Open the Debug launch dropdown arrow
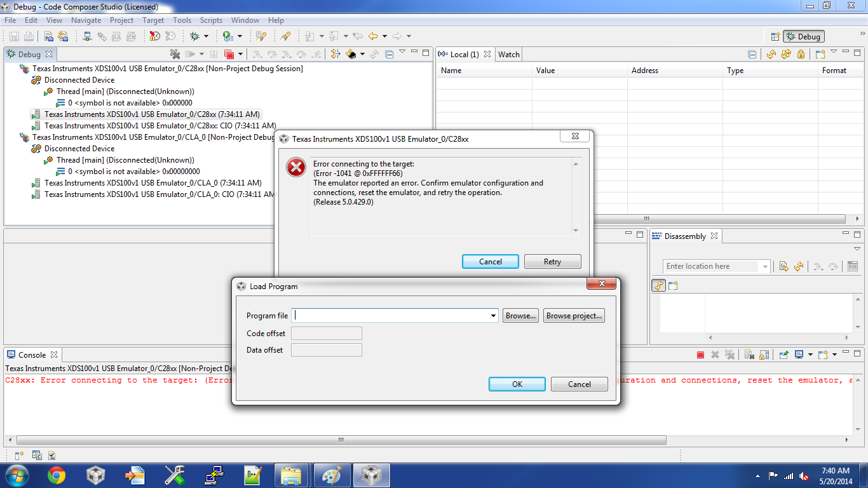Image resolution: width=868 pixels, height=488 pixels. click(206, 37)
